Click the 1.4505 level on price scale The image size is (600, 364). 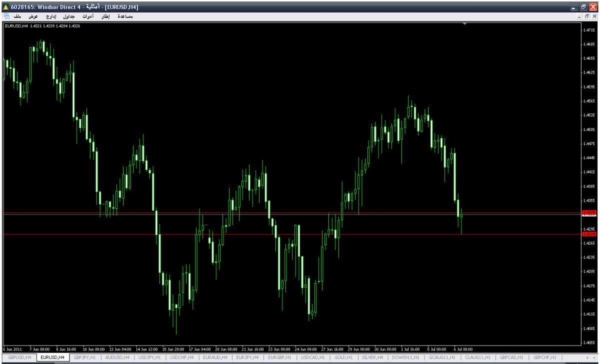click(588, 129)
